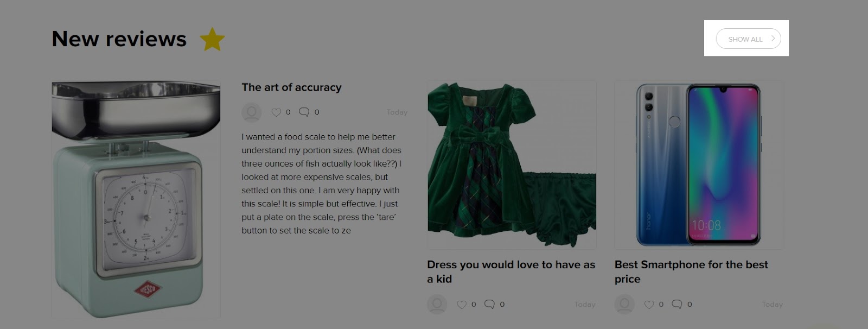This screenshot has height=329, width=868.
Task: Like the green dress review with heart icon
Action: point(462,305)
